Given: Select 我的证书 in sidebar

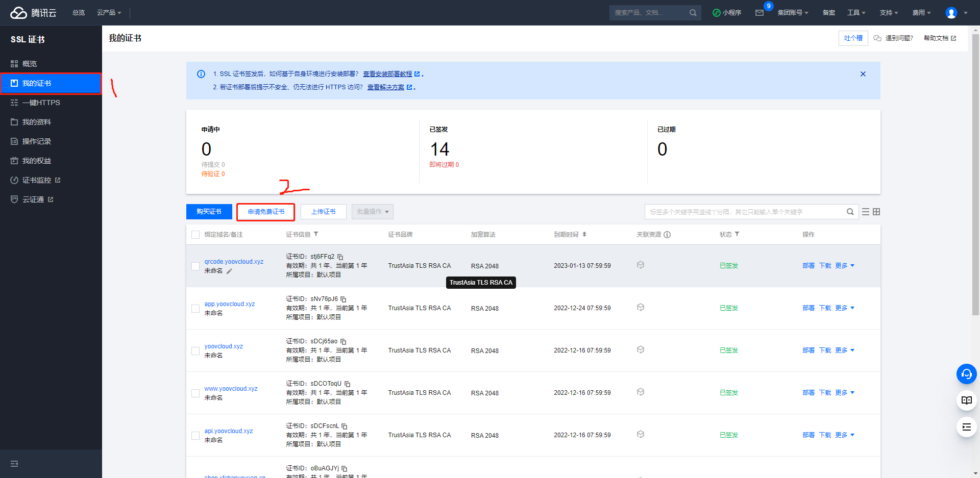Looking at the screenshot, I should pos(51,83).
